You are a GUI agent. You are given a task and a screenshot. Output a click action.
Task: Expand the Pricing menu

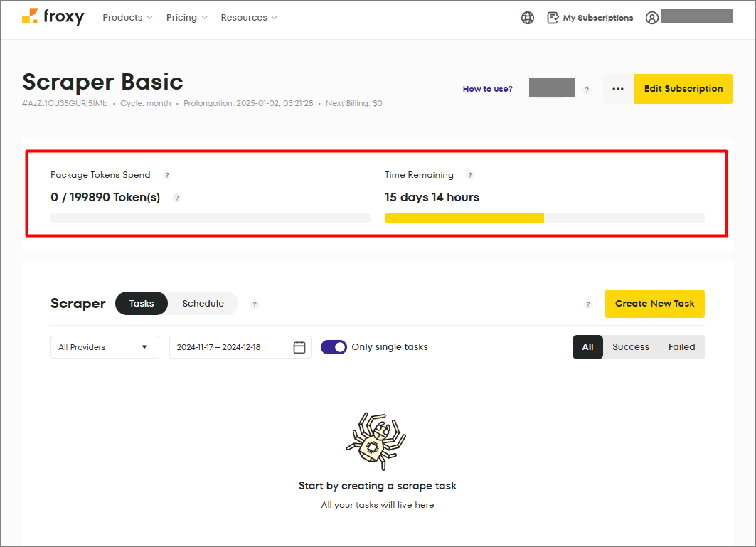[x=187, y=17]
